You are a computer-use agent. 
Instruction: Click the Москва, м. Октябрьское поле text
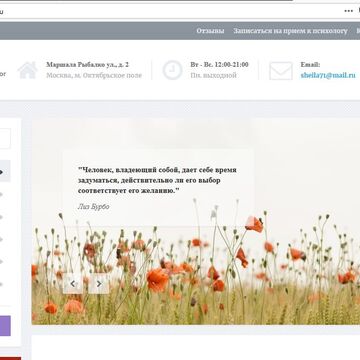click(x=94, y=75)
